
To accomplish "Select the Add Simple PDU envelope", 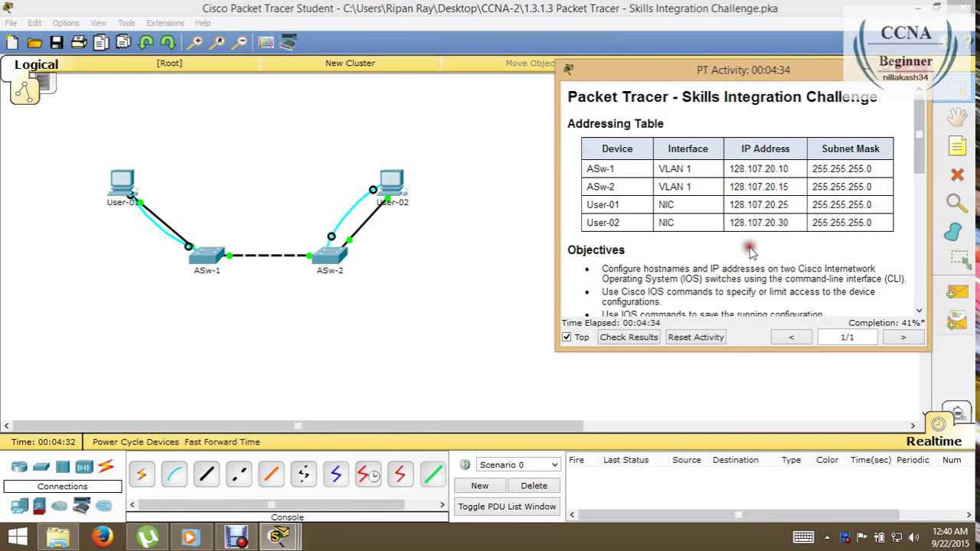I will tap(957, 292).
